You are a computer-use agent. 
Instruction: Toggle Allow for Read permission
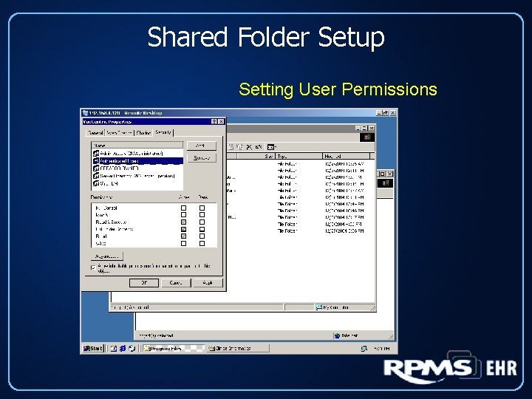click(183, 236)
